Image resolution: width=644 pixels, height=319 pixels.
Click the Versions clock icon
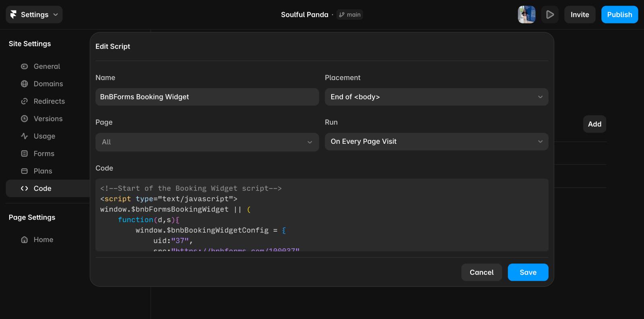click(x=25, y=119)
